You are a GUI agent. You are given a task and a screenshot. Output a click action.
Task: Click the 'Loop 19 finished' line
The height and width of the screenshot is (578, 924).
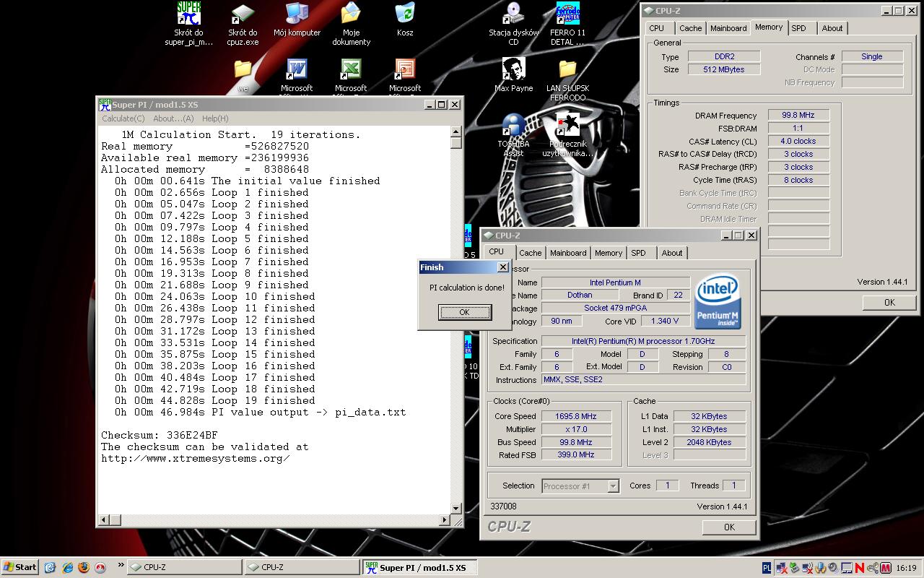click(214, 401)
